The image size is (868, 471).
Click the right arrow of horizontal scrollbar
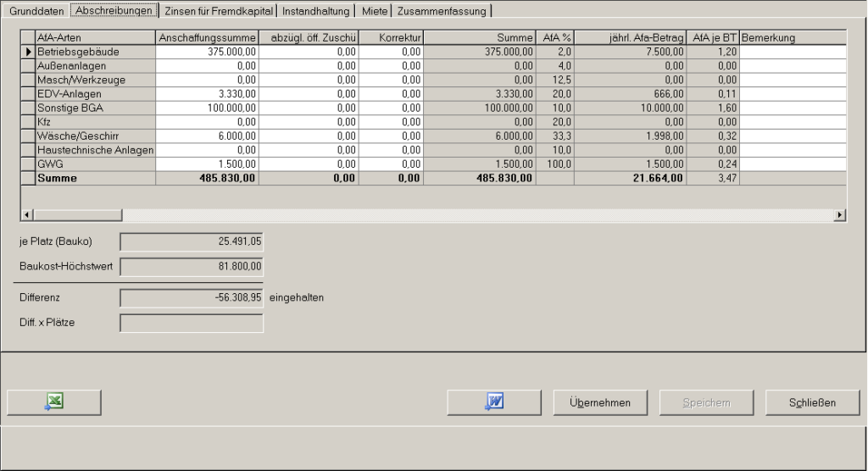[x=840, y=215]
